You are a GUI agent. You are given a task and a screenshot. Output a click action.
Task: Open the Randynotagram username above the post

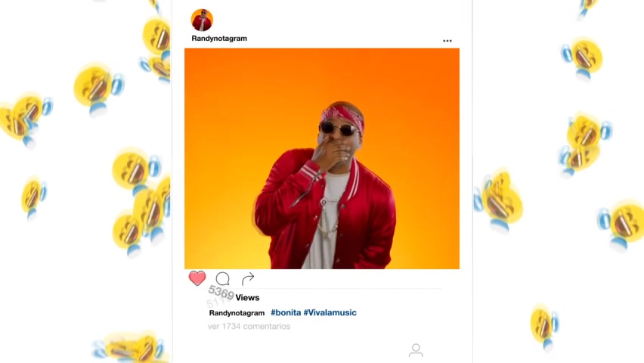pyautogui.click(x=219, y=39)
